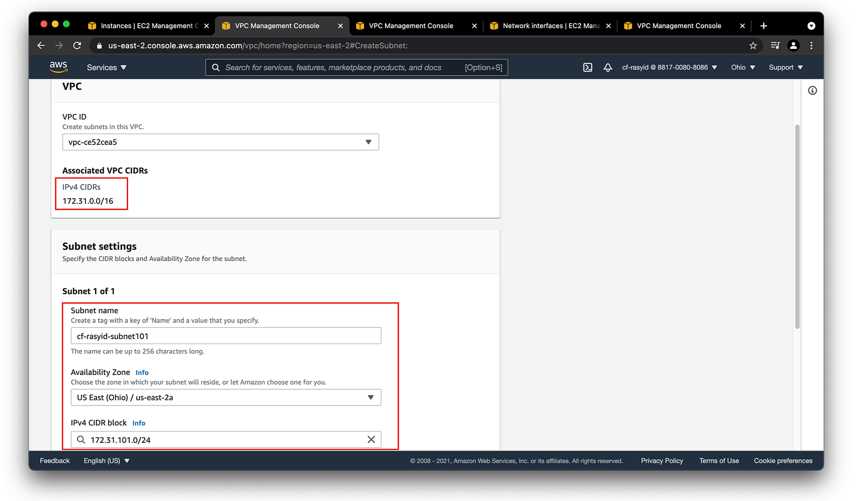The image size is (868, 501).
Task: Click the 'Subnet 1 of 1' label
Action: click(88, 291)
